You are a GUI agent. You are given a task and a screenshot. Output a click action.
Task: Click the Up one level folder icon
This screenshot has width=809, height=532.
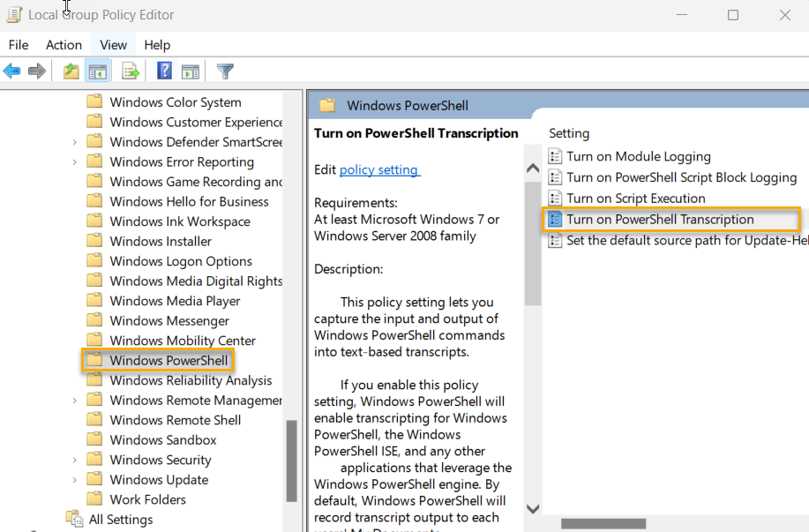point(70,71)
